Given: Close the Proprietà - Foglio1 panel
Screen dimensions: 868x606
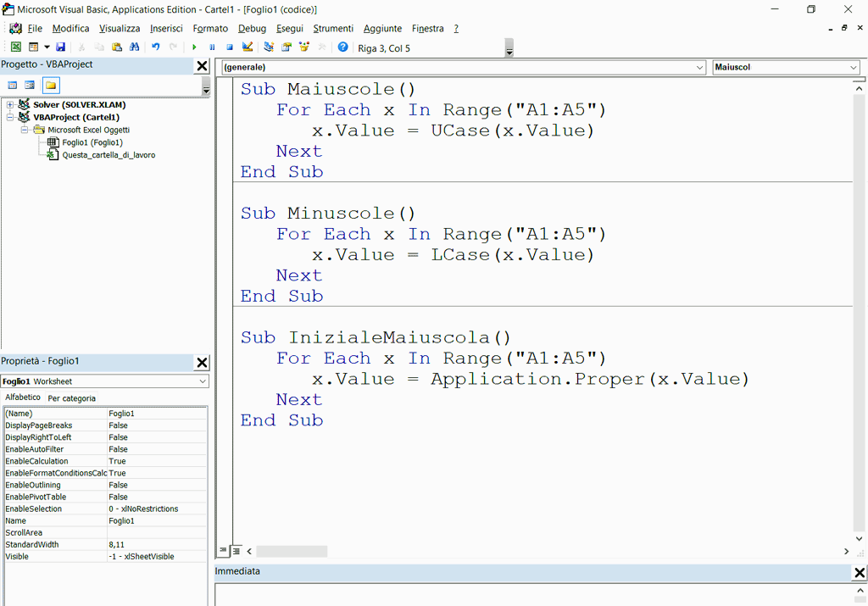Looking at the screenshot, I should 202,363.
